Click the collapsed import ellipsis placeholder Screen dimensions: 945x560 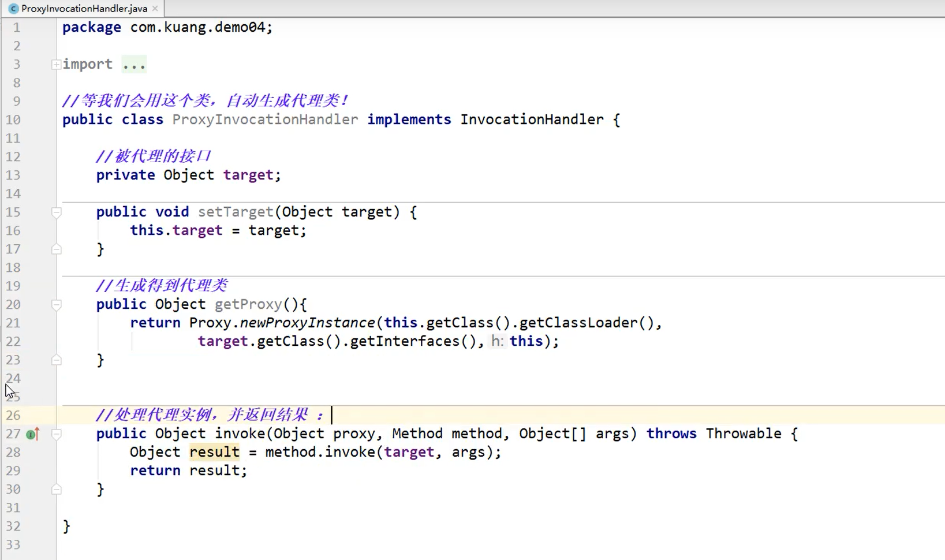[x=134, y=64]
